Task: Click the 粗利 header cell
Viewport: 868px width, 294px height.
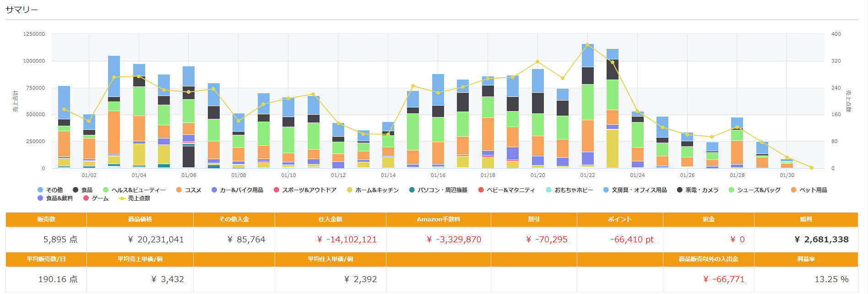Action: pos(806,219)
